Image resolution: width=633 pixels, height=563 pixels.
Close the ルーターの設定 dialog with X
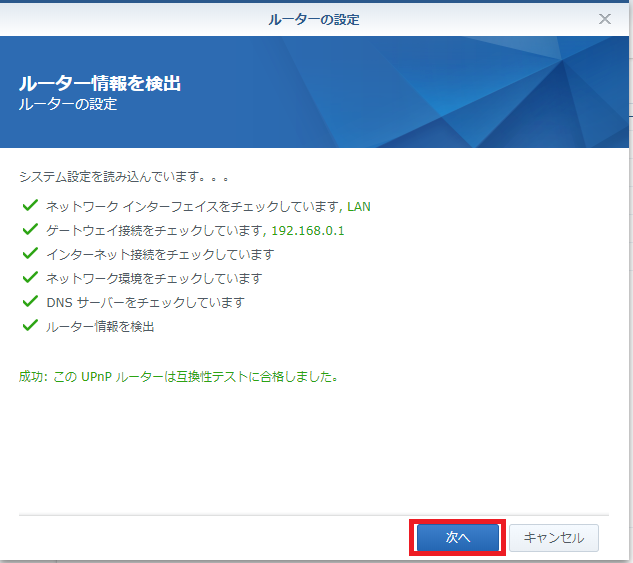click(604, 19)
